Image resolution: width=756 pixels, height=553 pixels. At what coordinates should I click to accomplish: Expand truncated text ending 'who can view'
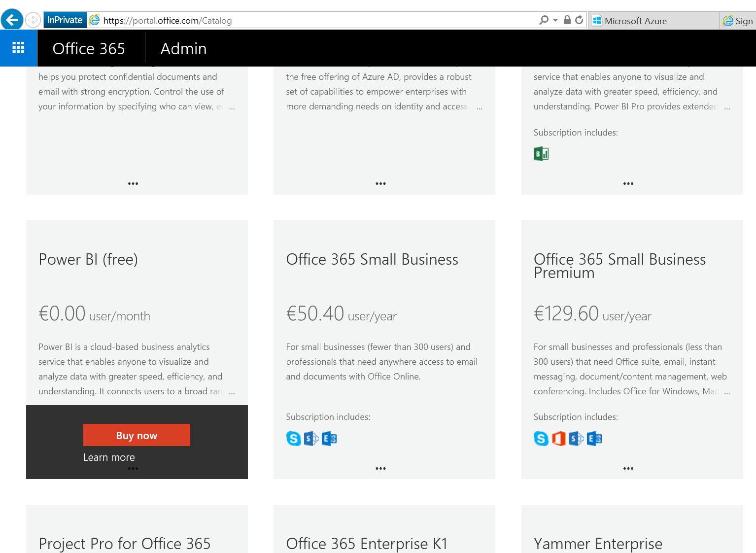(232, 108)
